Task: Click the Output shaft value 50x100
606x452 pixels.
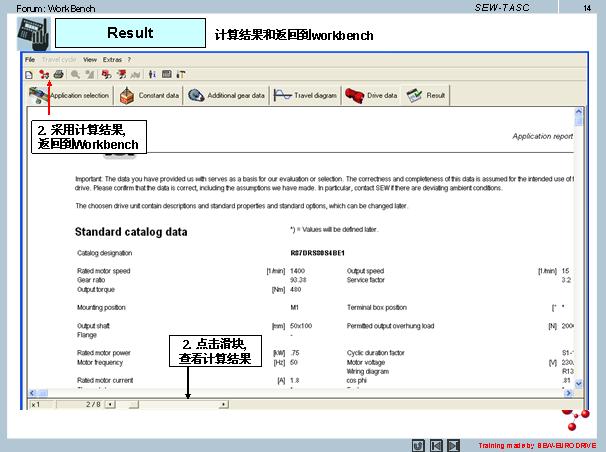Action: (x=301, y=326)
